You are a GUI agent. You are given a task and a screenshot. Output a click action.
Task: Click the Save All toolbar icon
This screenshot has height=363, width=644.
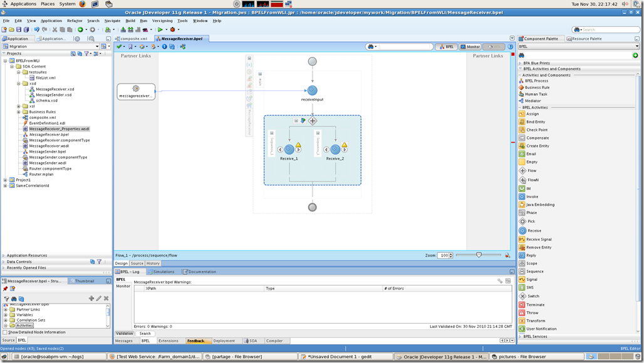[x=26, y=29]
